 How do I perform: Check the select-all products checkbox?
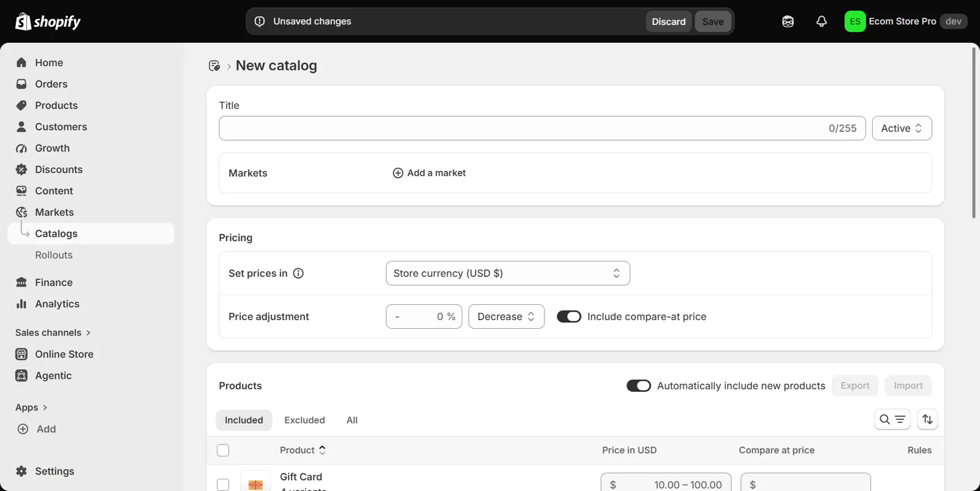[223, 451]
